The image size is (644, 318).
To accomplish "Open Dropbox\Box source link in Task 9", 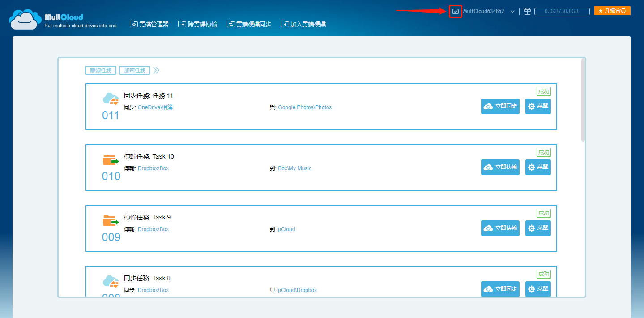I will pyautogui.click(x=153, y=229).
